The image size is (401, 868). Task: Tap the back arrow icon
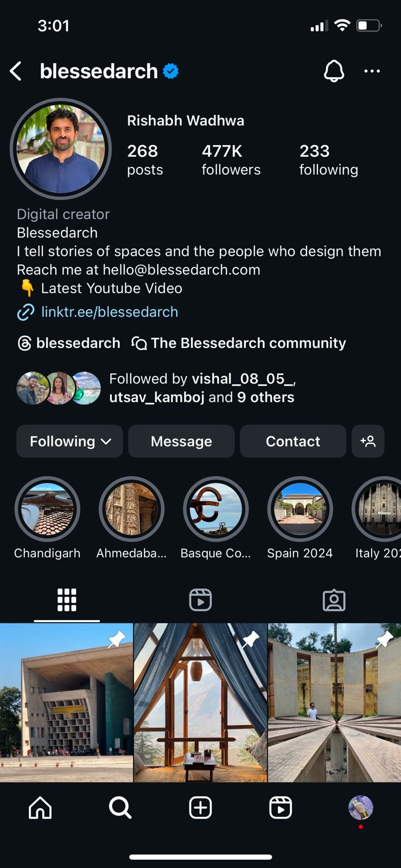tap(16, 71)
